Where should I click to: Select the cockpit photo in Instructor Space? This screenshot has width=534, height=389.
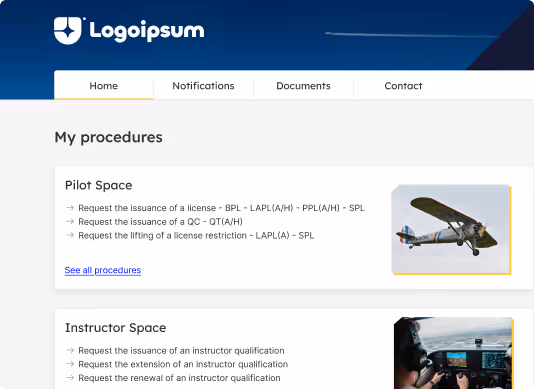click(x=453, y=353)
